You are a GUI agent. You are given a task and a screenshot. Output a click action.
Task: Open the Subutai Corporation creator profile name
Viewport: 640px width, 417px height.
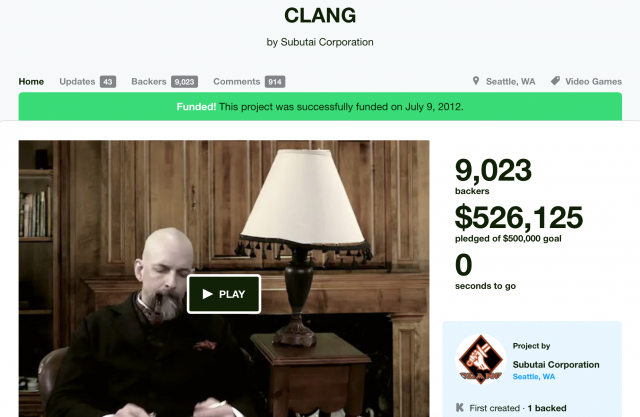point(556,364)
